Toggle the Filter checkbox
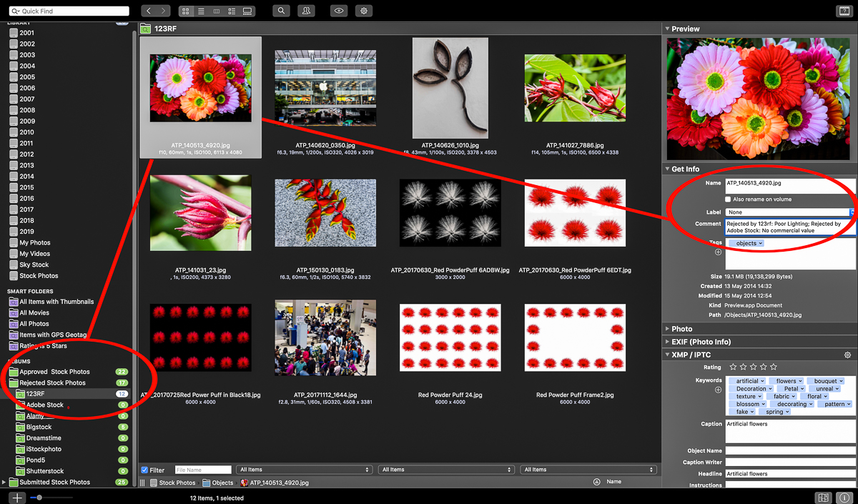Screen dimensions: 858x504 145,470
